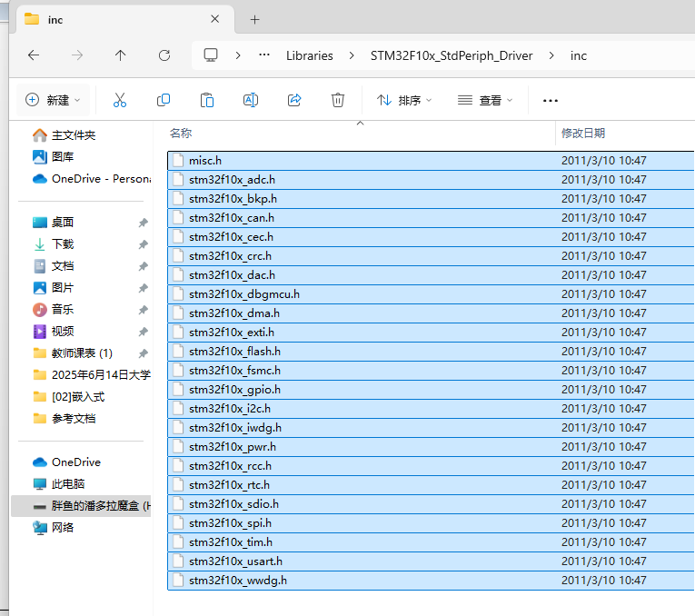
Task: Click the Paste clipboard icon
Action: 206,100
